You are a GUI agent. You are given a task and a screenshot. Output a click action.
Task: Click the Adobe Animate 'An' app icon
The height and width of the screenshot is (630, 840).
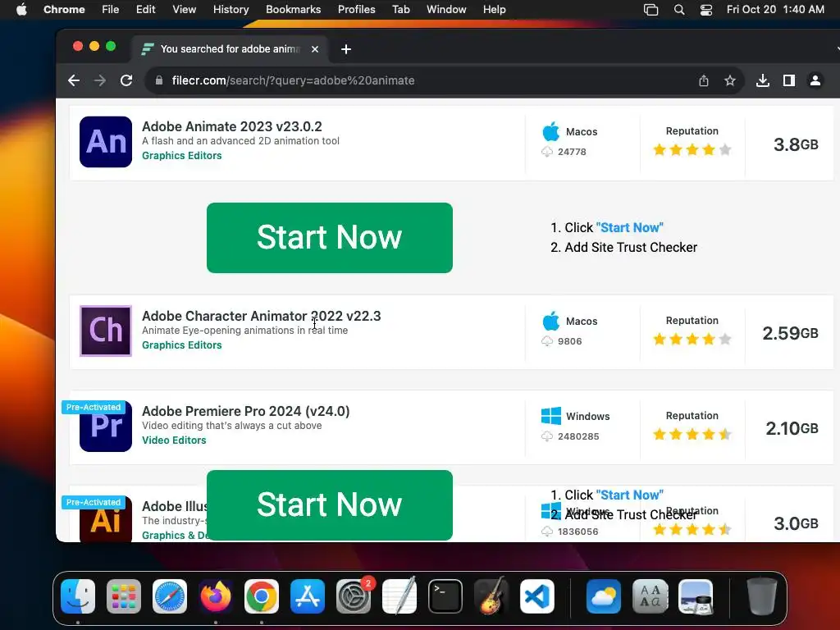click(106, 141)
